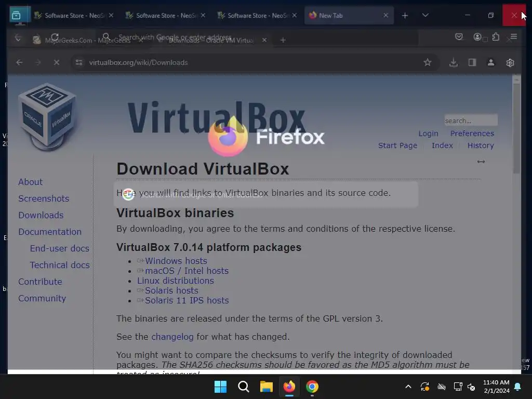Open the Preferences link
The image size is (532, 399).
click(x=472, y=134)
